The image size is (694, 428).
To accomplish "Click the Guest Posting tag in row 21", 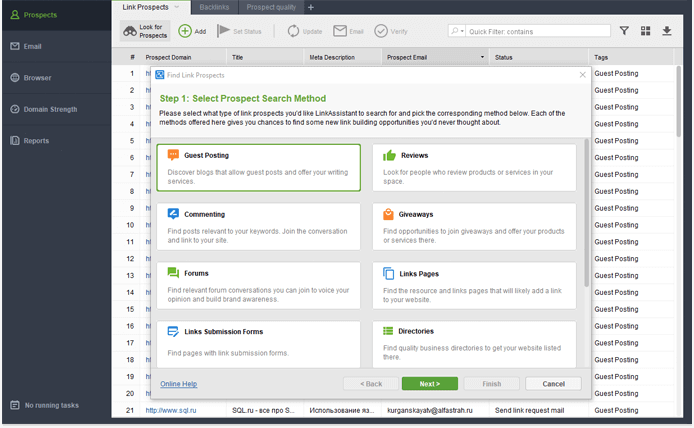I will [x=616, y=410].
